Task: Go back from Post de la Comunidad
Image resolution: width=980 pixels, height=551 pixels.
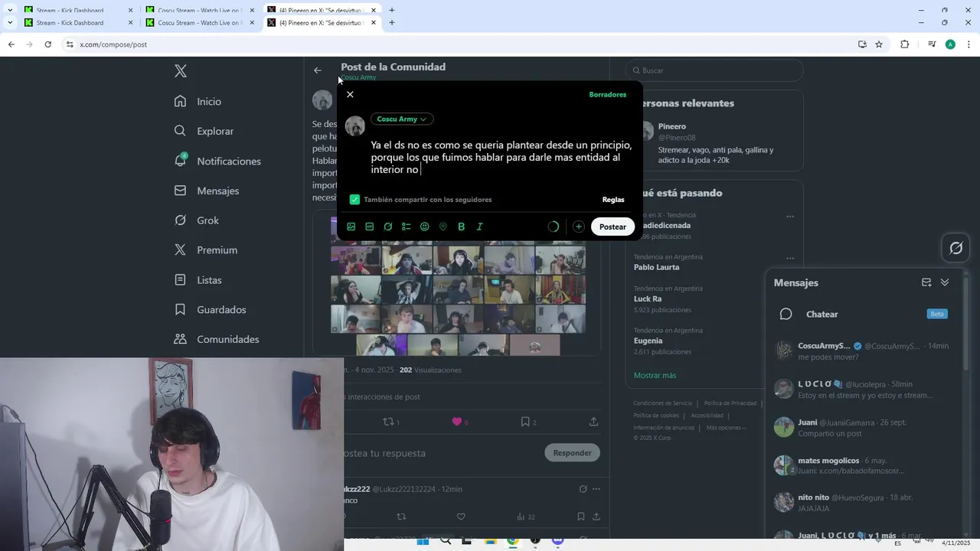Action: tap(318, 70)
